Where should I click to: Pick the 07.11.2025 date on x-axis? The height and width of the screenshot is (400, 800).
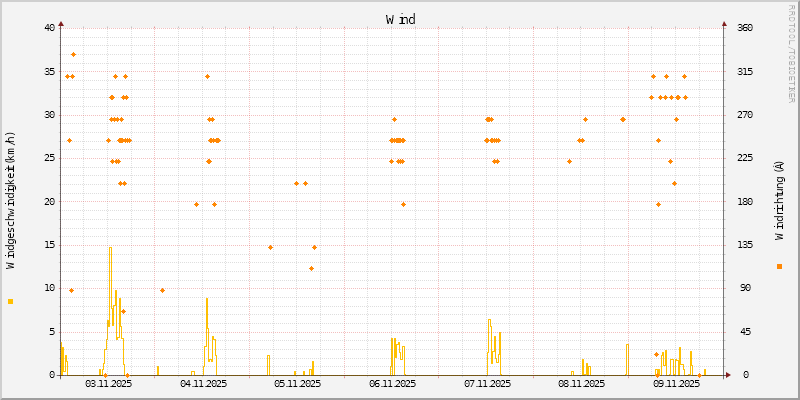tap(487, 383)
